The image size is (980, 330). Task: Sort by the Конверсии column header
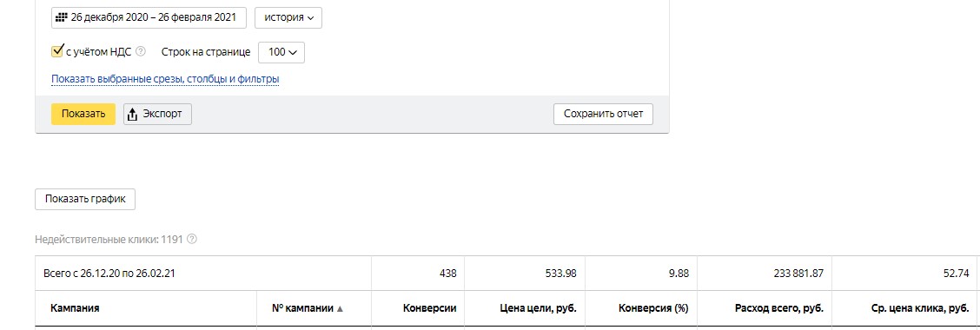pyautogui.click(x=429, y=308)
